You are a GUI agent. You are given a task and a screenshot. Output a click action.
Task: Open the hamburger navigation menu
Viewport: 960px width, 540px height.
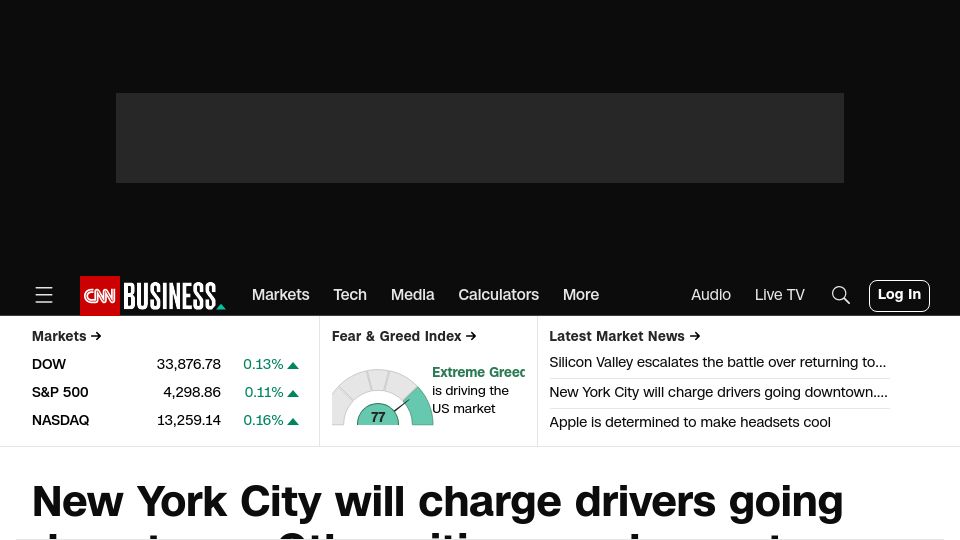(44, 295)
